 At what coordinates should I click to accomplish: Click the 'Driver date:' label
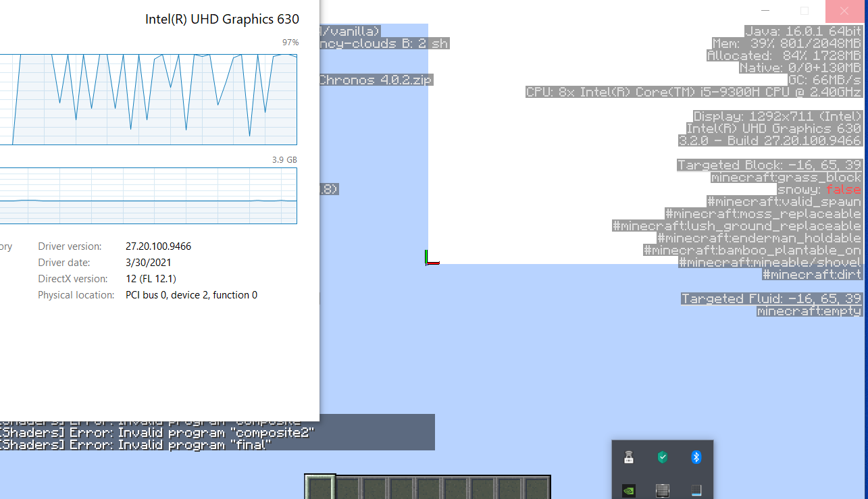63,263
